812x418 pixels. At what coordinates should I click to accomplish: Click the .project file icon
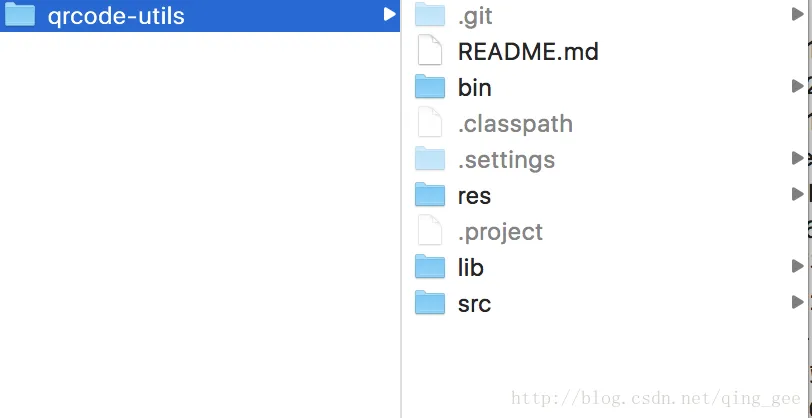click(429, 231)
